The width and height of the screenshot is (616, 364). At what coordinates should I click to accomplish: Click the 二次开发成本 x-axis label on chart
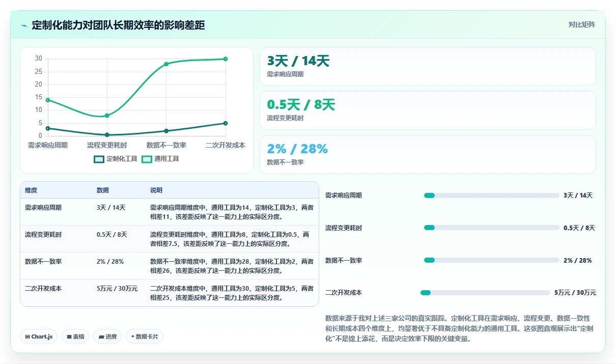226,146
